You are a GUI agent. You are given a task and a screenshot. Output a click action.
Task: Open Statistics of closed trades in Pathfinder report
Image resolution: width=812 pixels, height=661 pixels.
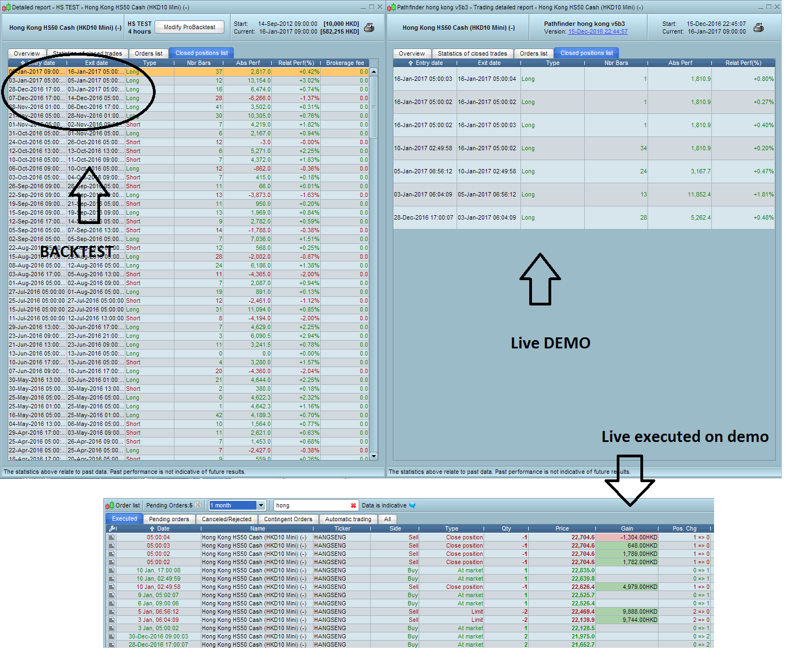pos(472,53)
